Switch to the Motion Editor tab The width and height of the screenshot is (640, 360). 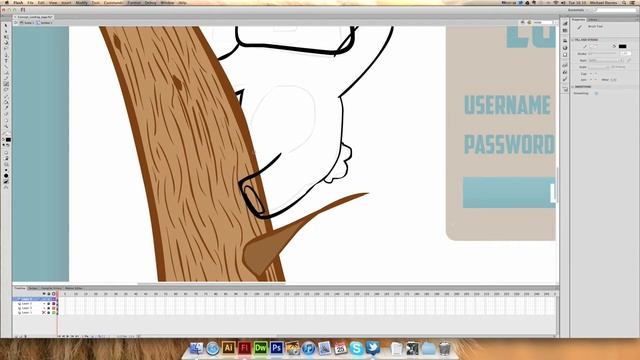click(x=74, y=288)
